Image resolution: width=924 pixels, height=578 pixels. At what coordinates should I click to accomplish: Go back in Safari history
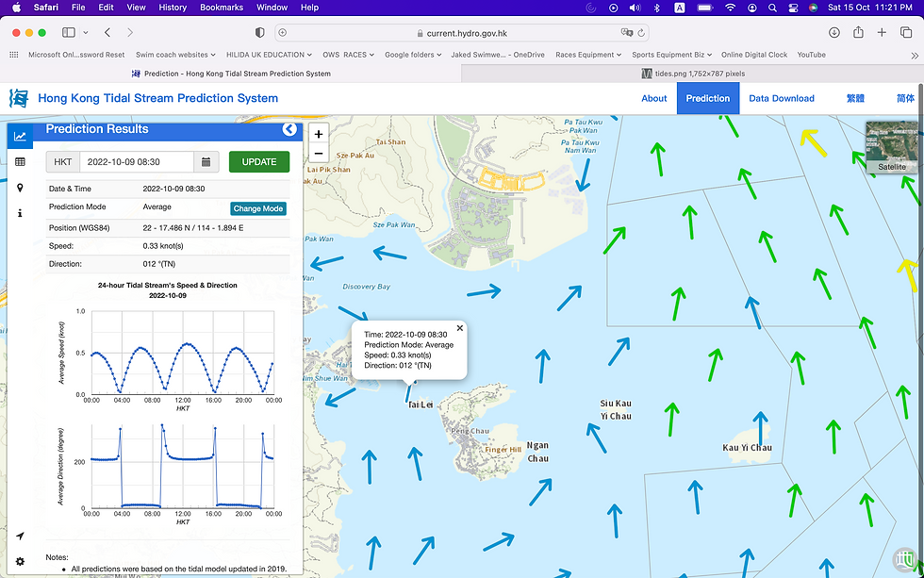(x=107, y=32)
